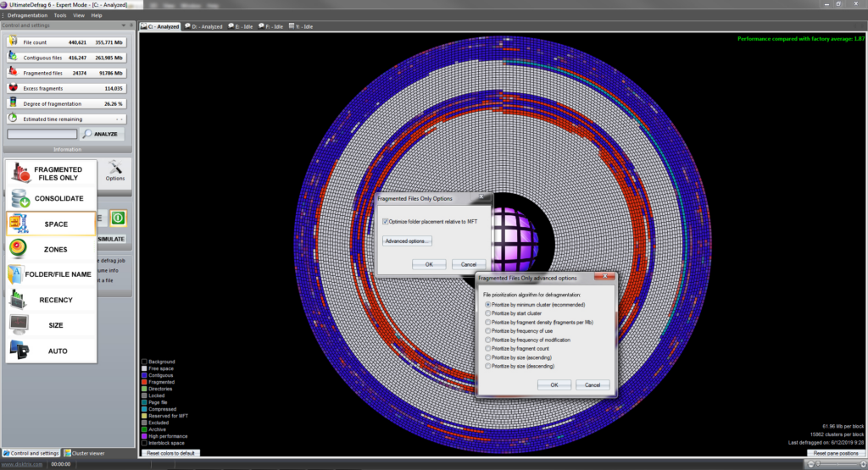Click the green start power button
This screenshot has width=868, height=470.
point(118,218)
